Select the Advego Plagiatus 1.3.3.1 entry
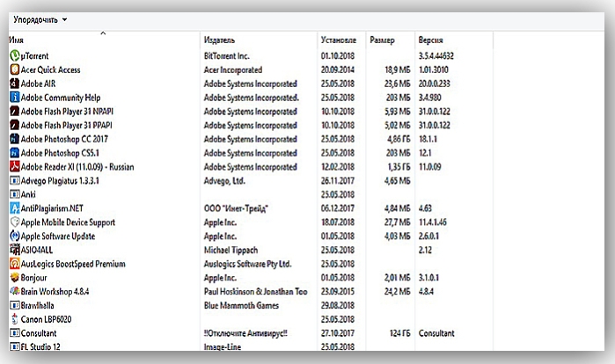This screenshot has width=615, height=364. pos(251,180)
